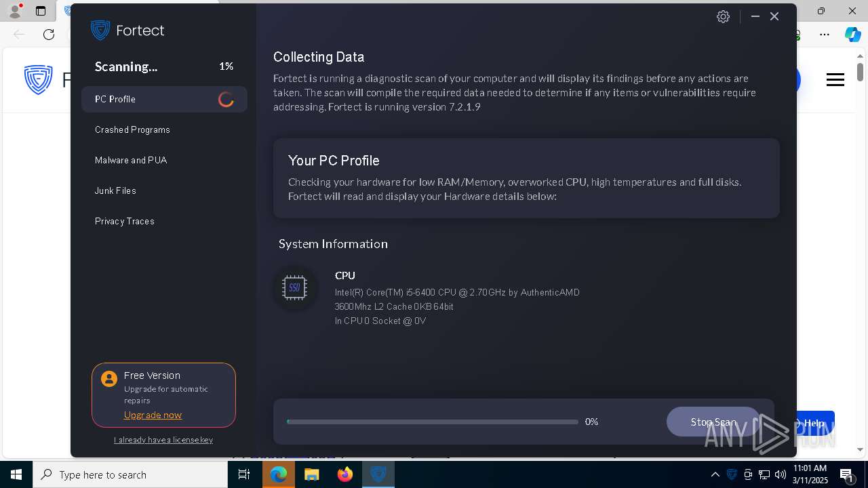Click the Your PC Profile heading

pyautogui.click(x=334, y=161)
